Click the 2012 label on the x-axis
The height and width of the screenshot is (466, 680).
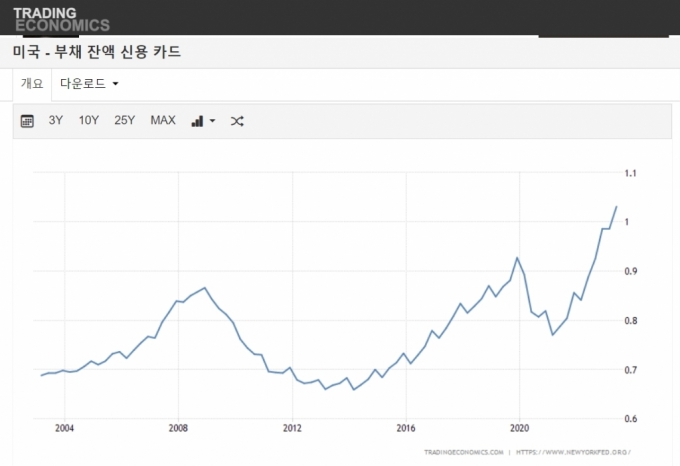pyautogui.click(x=292, y=429)
